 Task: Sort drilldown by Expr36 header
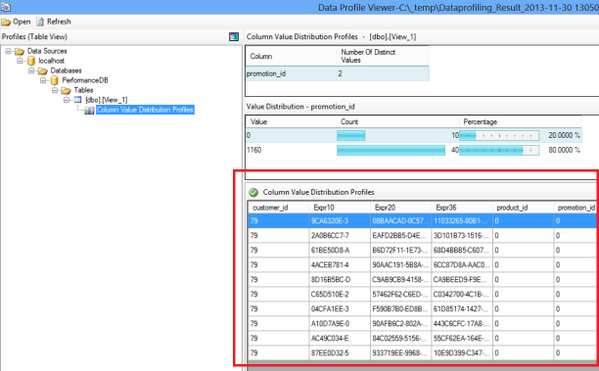(461, 207)
